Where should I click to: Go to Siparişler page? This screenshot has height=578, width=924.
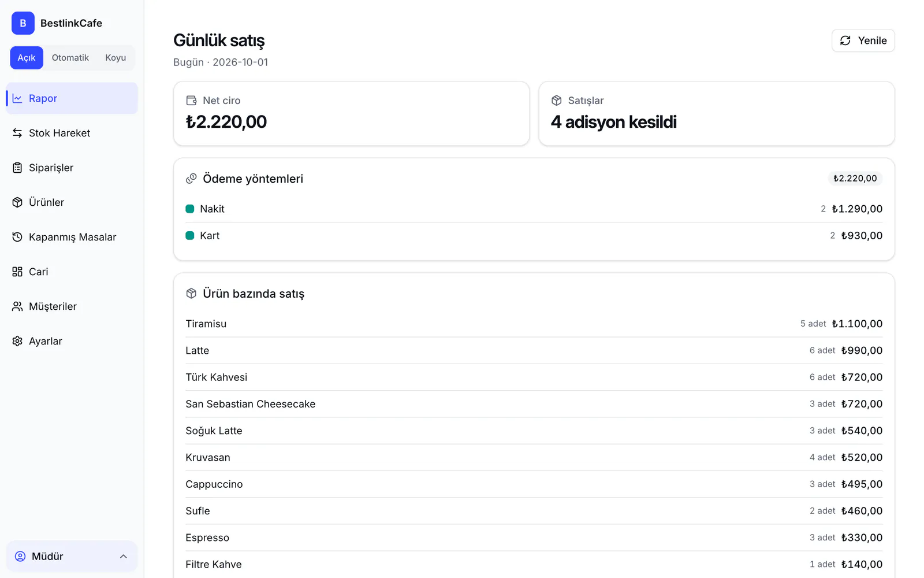tap(72, 168)
